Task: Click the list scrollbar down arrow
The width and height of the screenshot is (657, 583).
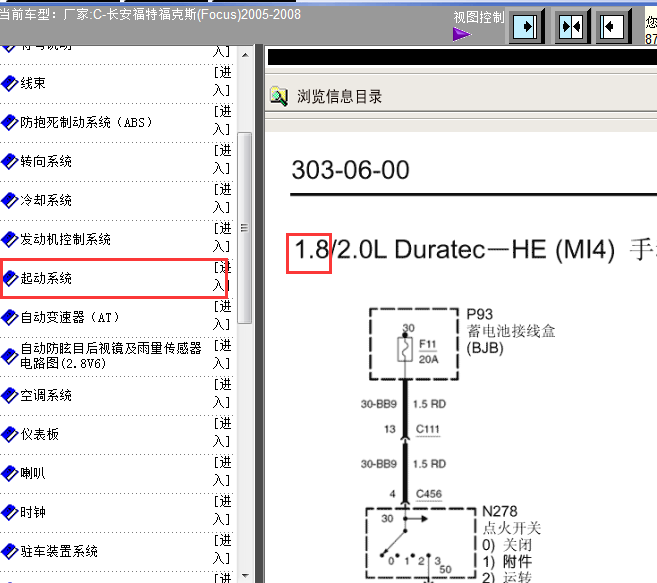Action: (245, 575)
